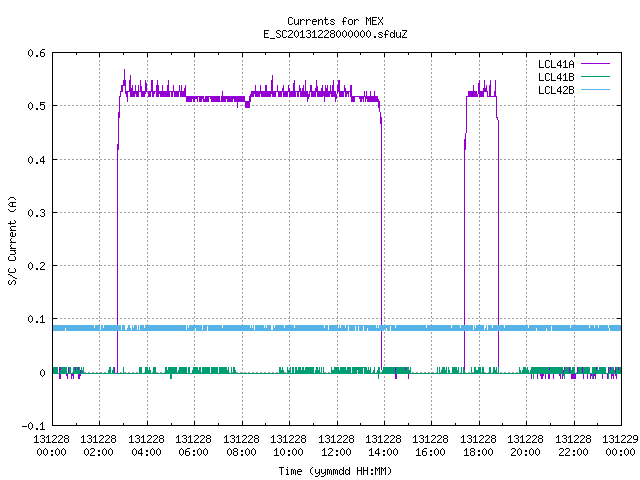Click the x-axis tick label 131228 00:00

[51, 446]
